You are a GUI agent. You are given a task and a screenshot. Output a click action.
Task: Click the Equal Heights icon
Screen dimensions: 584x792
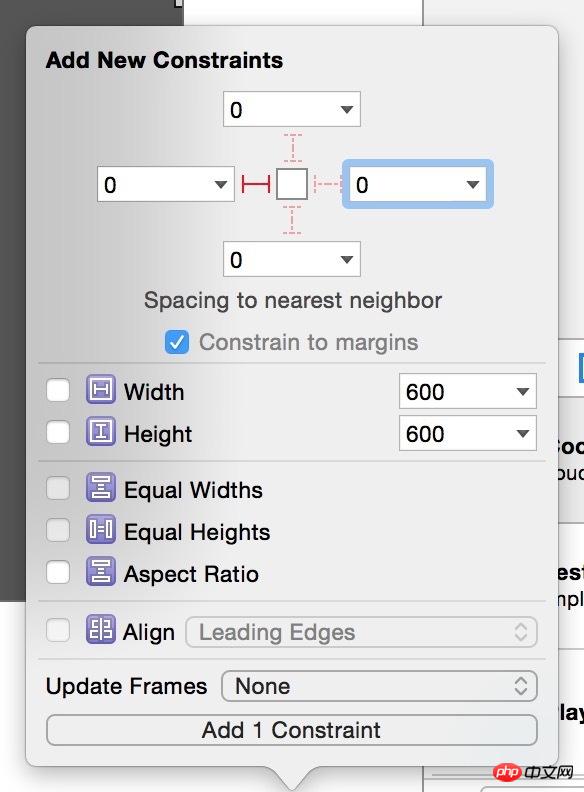point(101,529)
